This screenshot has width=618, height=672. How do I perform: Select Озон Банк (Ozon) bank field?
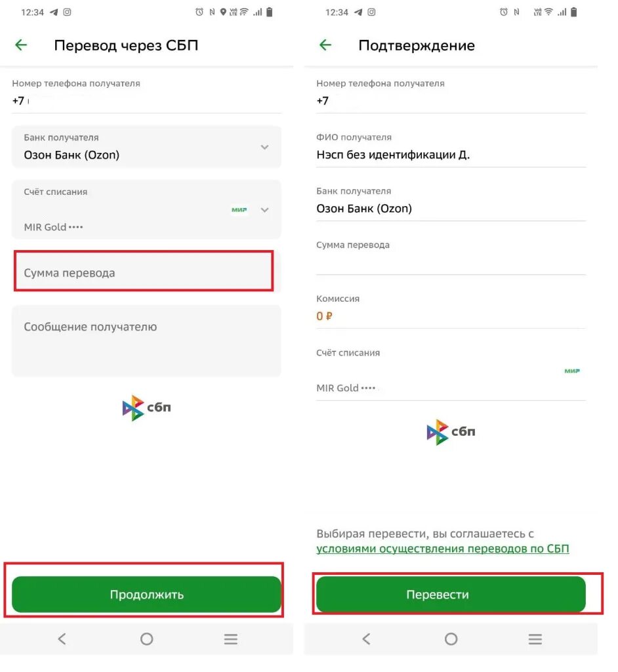[x=146, y=147]
